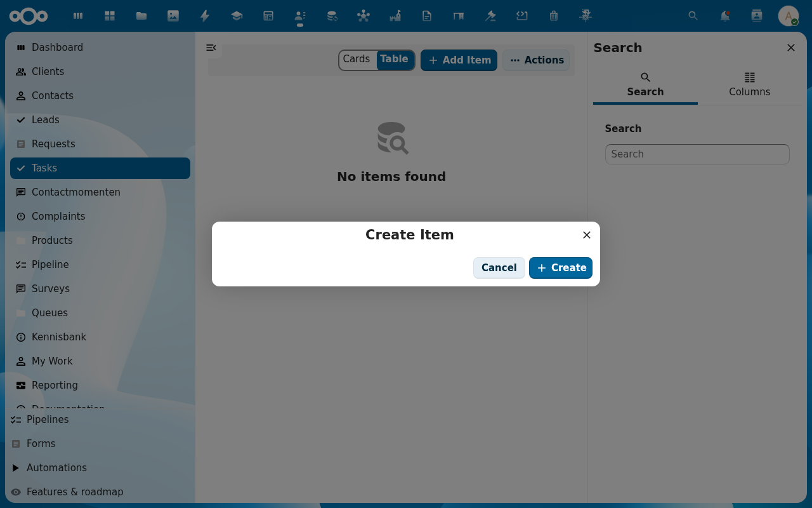Open the bug-shaped app icon

click(x=586, y=16)
